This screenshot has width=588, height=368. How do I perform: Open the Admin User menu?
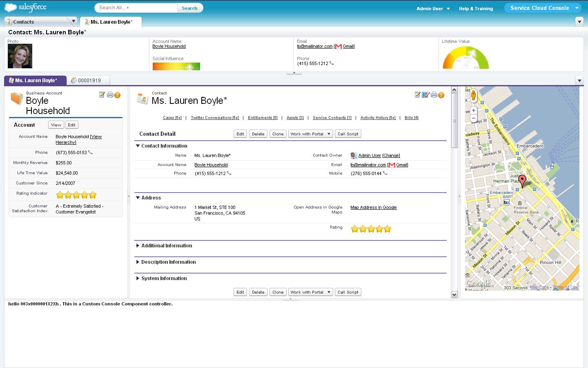433,9
